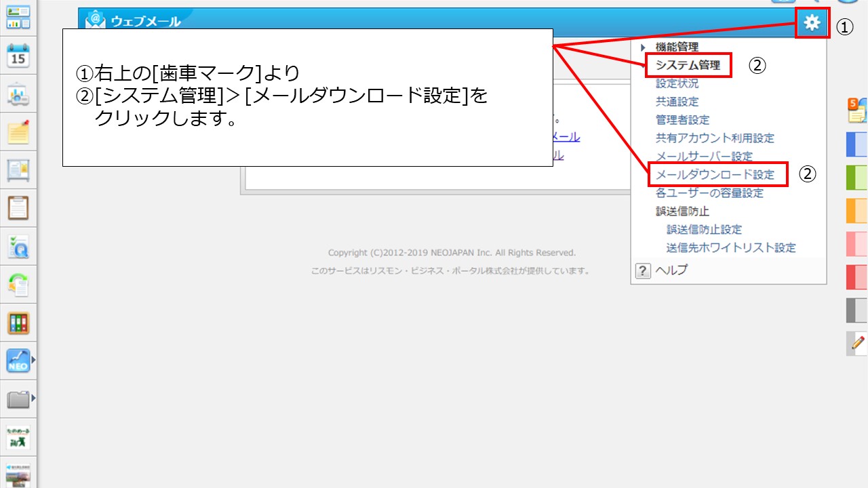This screenshot has height=488, width=868.
Task: Expand the 機能管理 menu section
Action: 676,47
